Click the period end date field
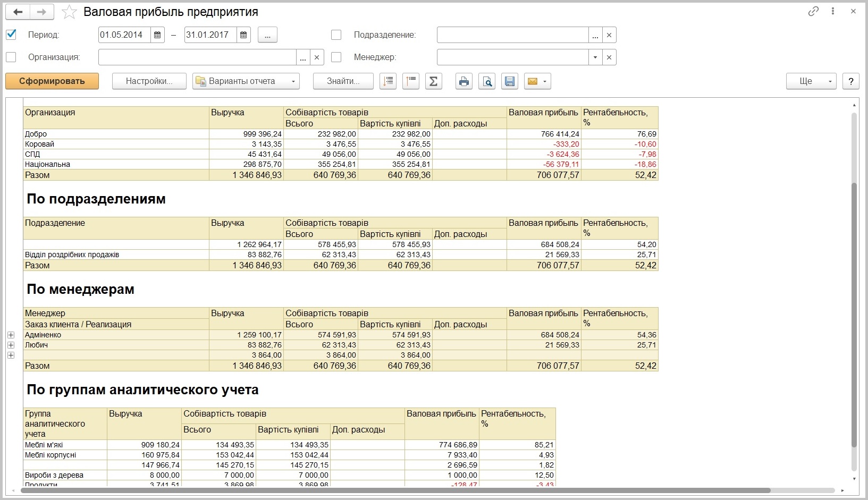This screenshot has height=500, width=868. tap(210, 35)
